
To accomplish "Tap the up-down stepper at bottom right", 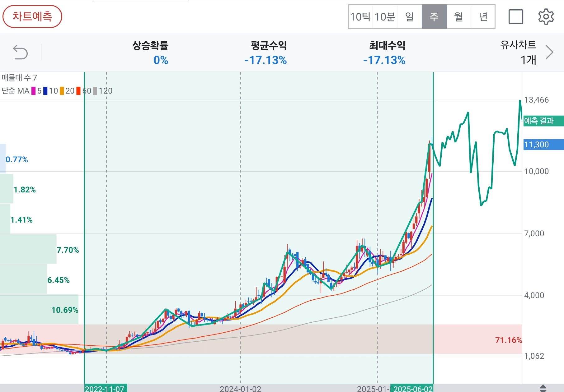I will [x=543, y=388].
